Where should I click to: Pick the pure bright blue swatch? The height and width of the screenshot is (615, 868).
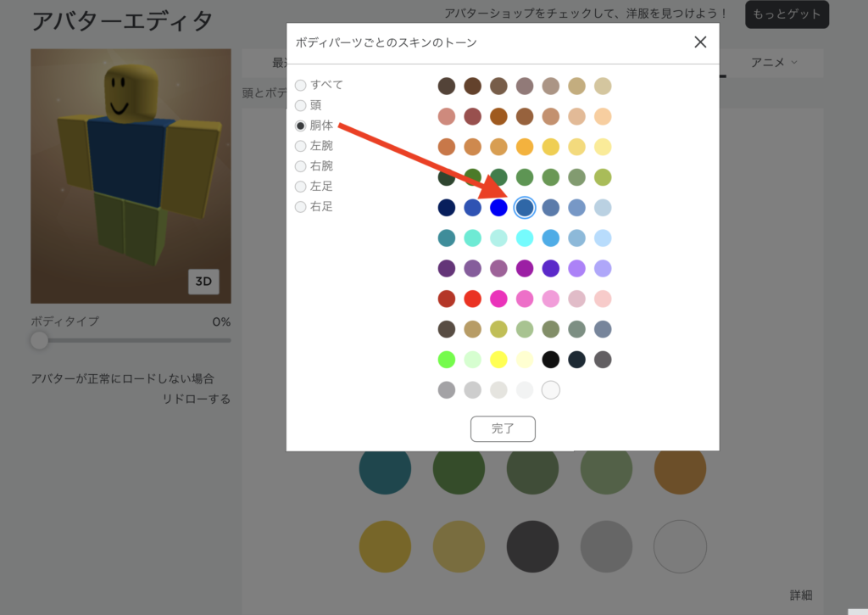click(x=498, y=208)
